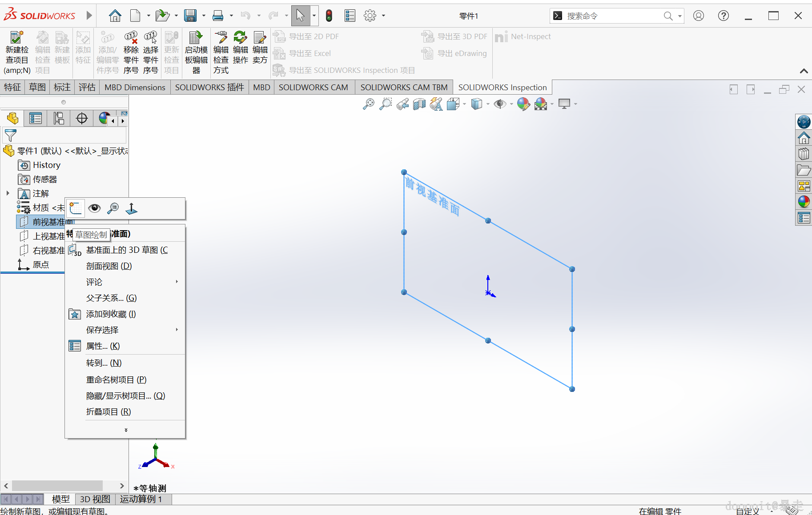Click the Zoom to Selection magnifier icon in the context toolbar
The width and height of the screenshot is (812, 515).
[113, 208]
